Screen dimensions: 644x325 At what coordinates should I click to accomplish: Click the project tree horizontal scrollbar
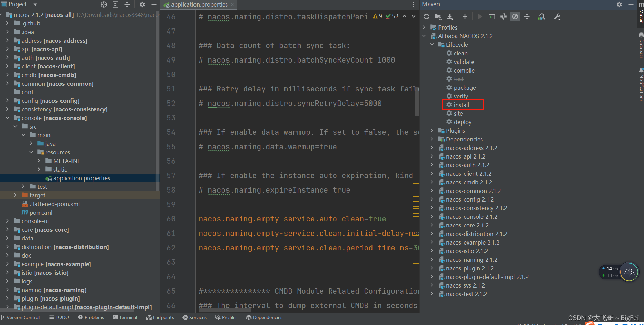pyautogui.click(x=67, y=310)
